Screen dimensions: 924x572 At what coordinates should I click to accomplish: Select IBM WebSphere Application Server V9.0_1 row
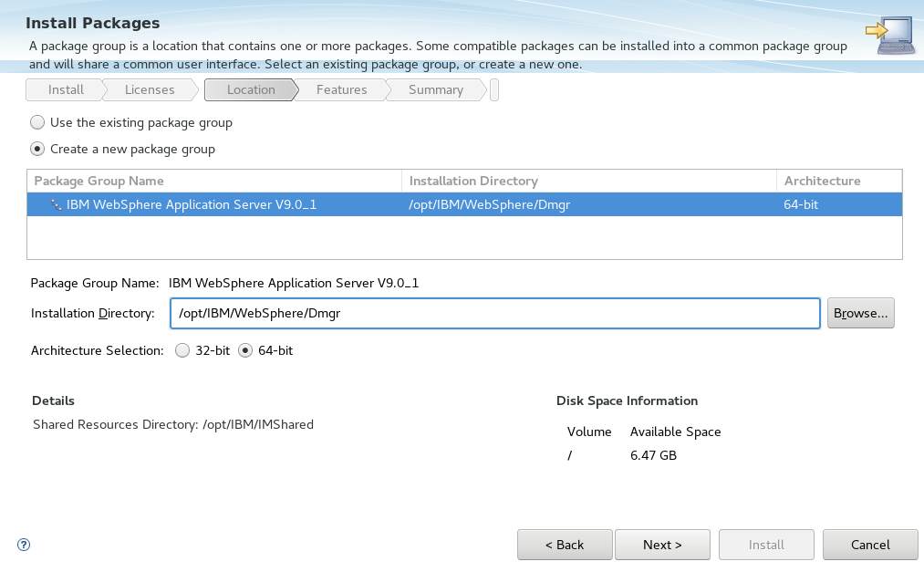click(x=464, y=204)
